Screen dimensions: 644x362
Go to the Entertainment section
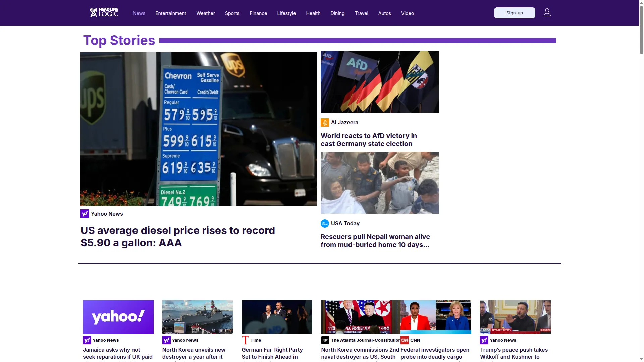pos(171,13)
